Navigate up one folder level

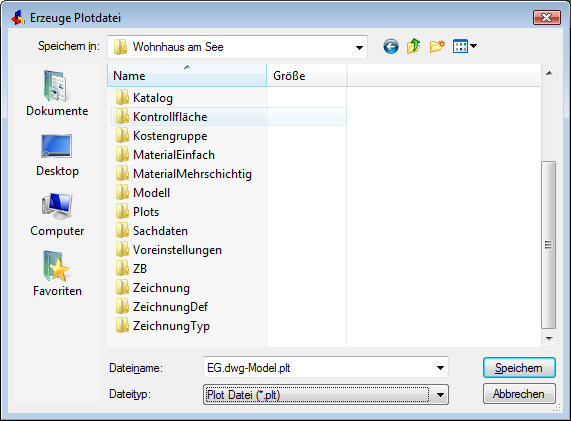tap(414, 47)
